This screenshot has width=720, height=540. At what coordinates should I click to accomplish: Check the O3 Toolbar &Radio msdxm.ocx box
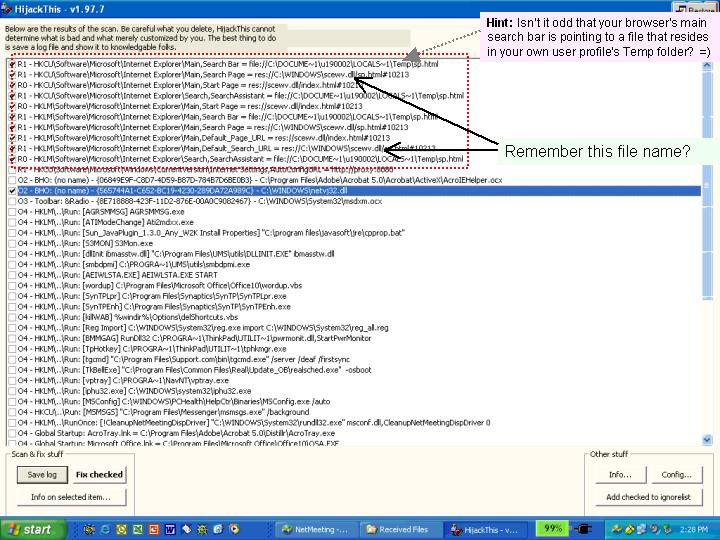click(x=12, y=201)
